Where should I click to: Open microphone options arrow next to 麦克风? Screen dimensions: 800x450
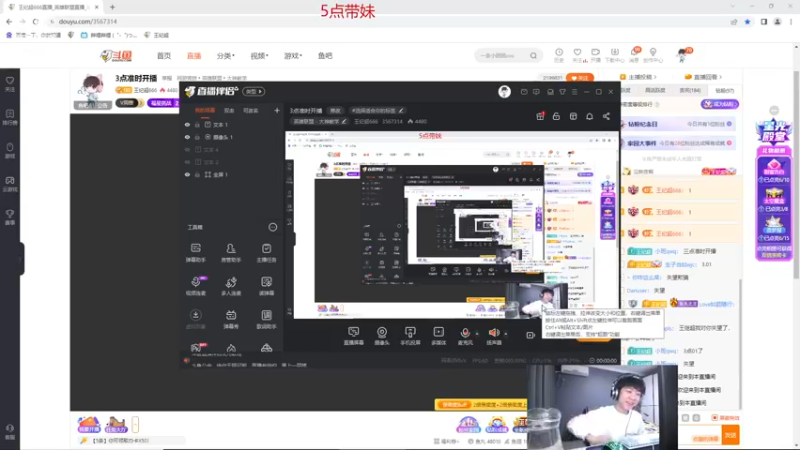[477, 334]
